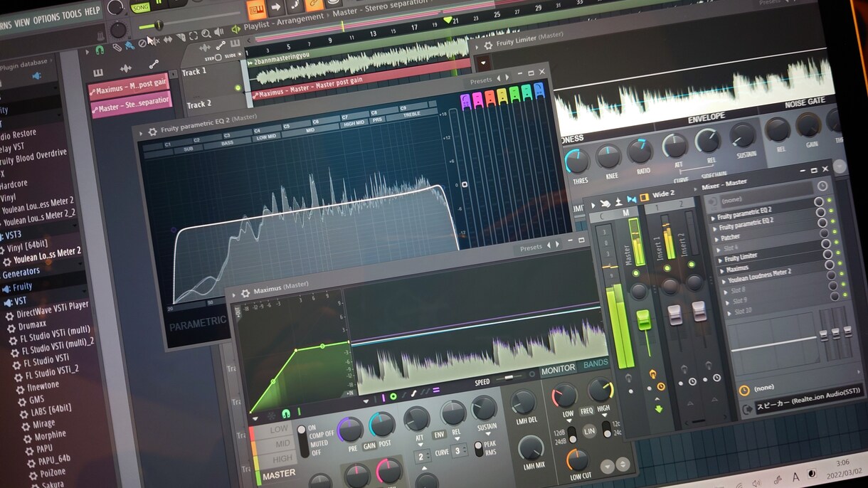Select the automation picker icon
Image resolution: width=868 pixels, height=488 pixels.
point(154,64)
